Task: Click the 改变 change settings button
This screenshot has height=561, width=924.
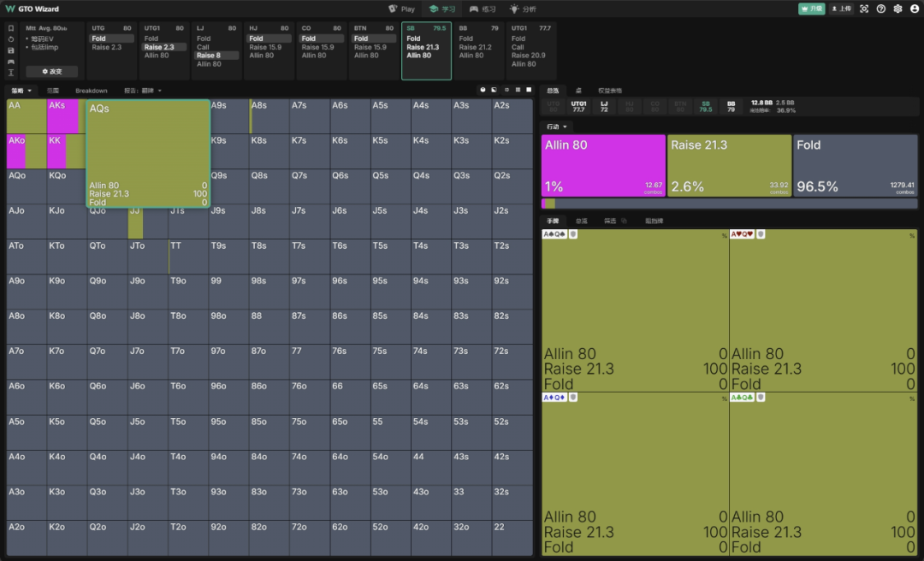Action: pos(52,71)
